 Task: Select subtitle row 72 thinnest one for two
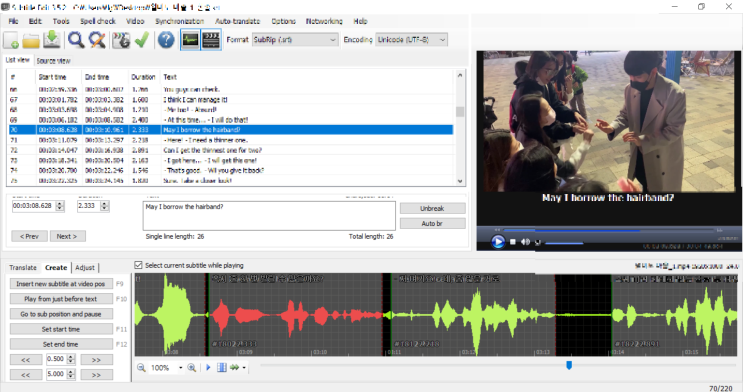tap(231, 150)
